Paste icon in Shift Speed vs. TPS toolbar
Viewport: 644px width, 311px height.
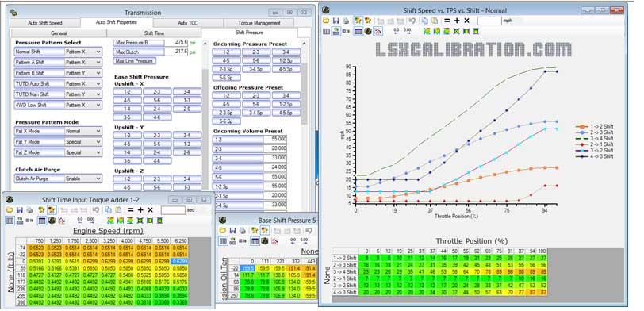pyautogui.click(x=435, y=21)
